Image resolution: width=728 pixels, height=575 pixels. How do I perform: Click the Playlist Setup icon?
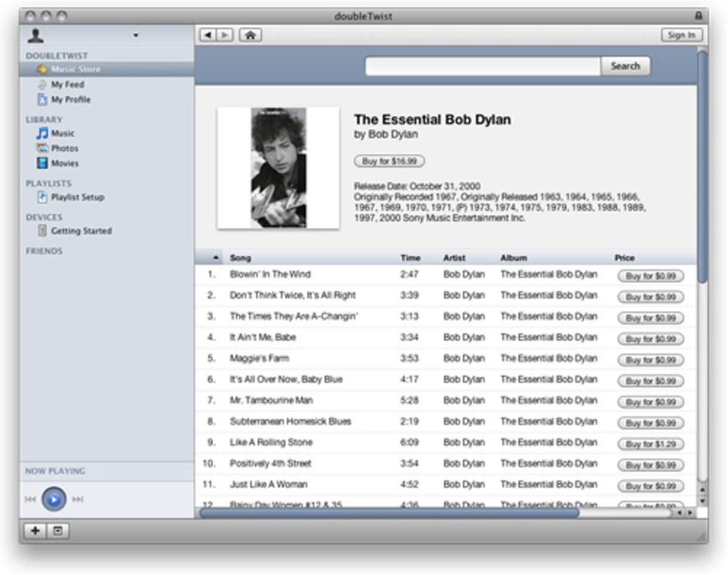(42, 197)
